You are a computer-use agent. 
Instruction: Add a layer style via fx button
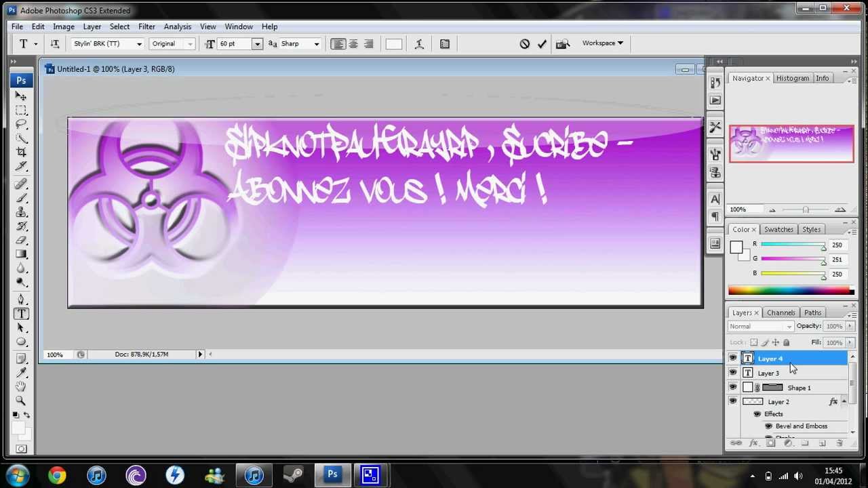(753, 443)
